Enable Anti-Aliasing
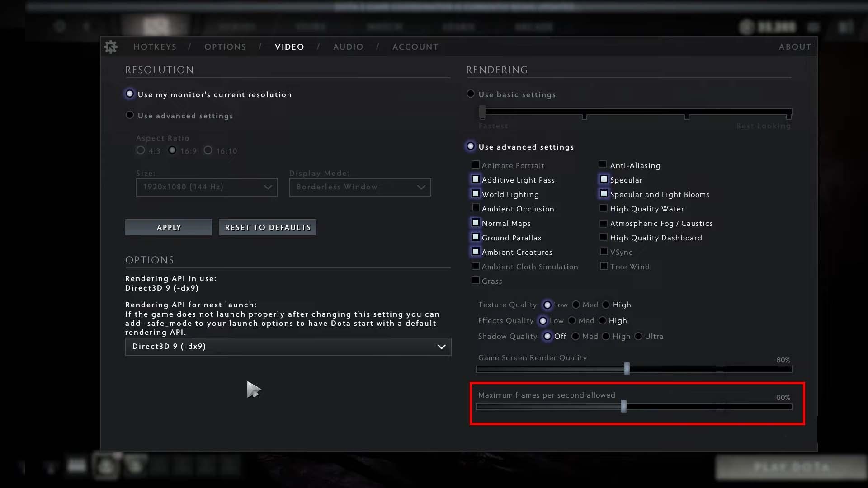The width and height of the screenshot is (868, 488). click(x=603, y=164)
